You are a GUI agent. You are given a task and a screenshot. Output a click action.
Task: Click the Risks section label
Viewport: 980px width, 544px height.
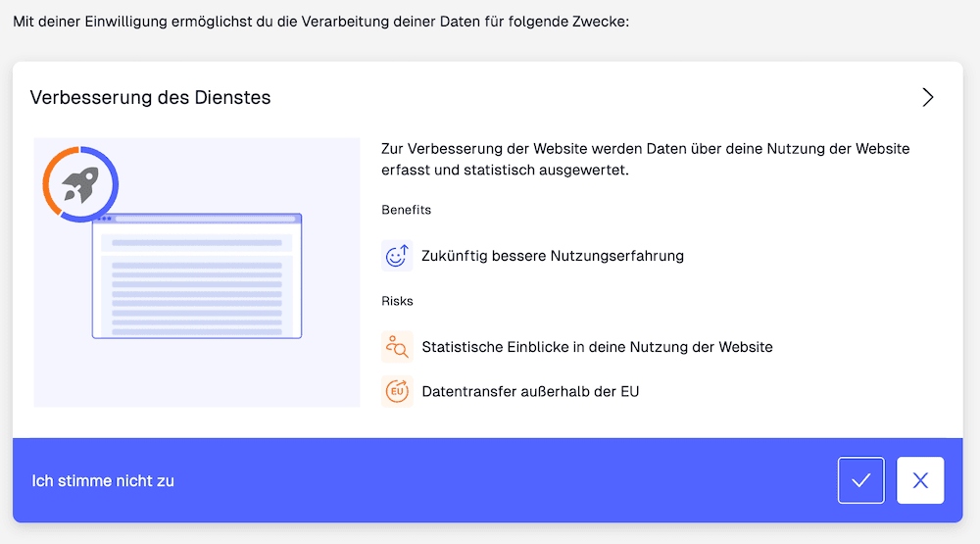click(x=397, y=301)
